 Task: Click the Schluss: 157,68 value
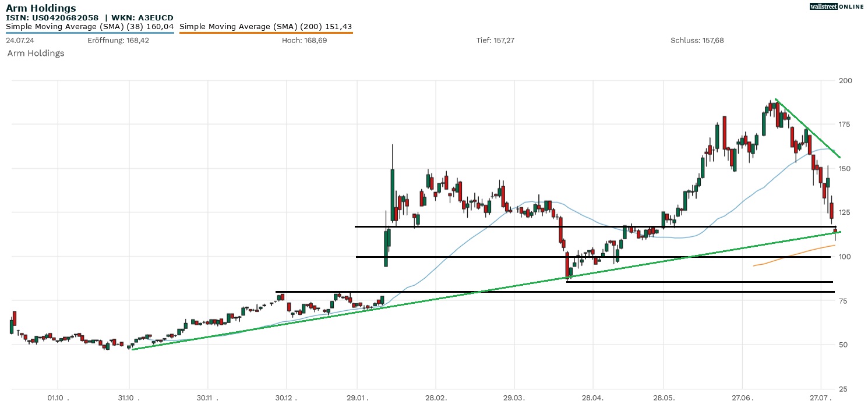697,40
